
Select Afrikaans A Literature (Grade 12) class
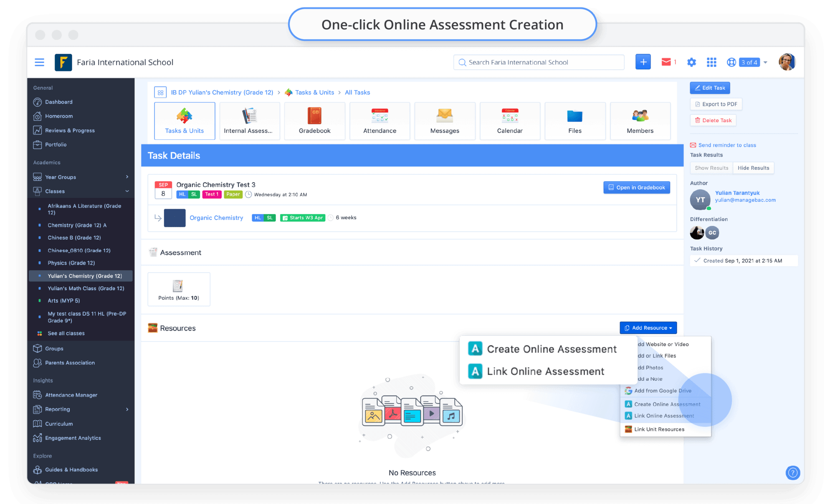click(x=84, y=209)
